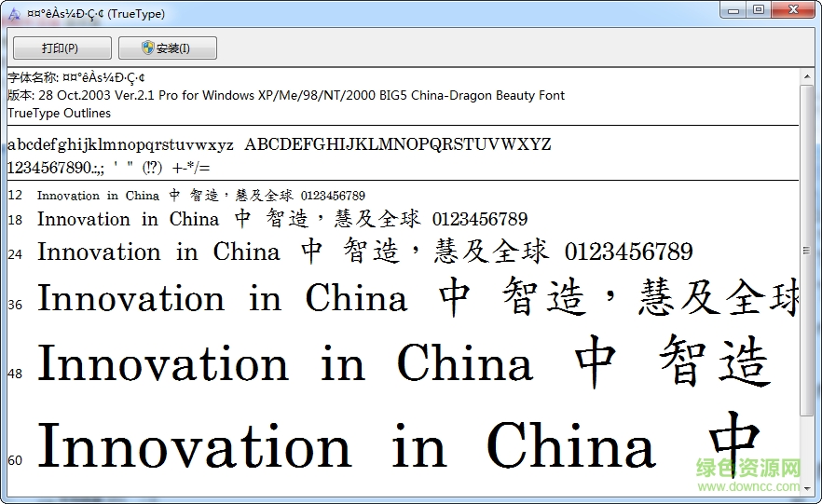Click the 安装(I) install button
Image resolution: width=822 pixels, height=504 pixels.
point(167,48)
